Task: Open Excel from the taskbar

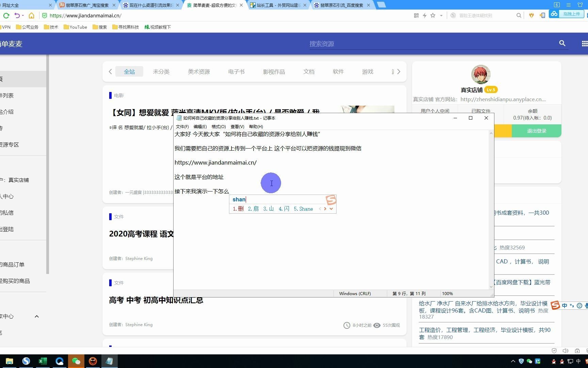Action: [43, 361]
